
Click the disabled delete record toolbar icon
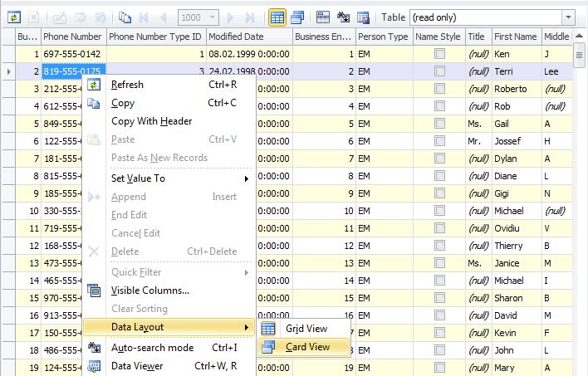click(34, 17)
